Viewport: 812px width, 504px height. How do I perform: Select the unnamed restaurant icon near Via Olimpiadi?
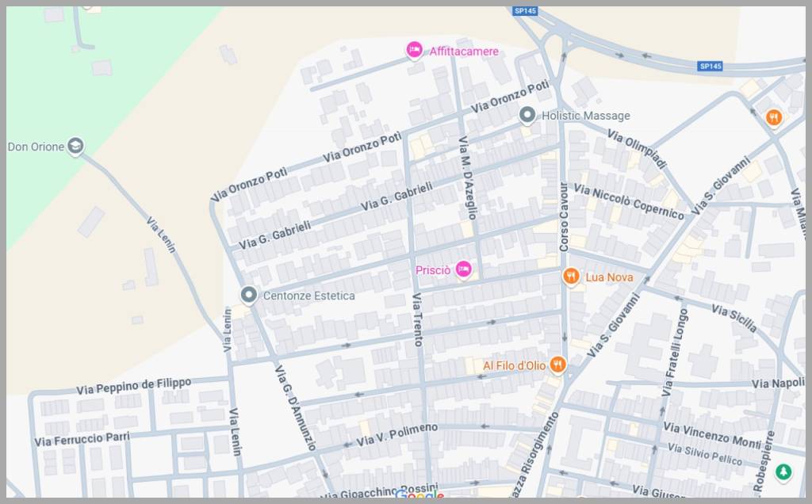click(x=774, y=118)
